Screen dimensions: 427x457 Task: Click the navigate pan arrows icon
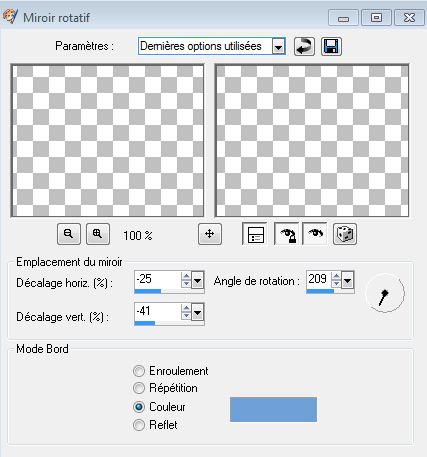click(210, 234)
